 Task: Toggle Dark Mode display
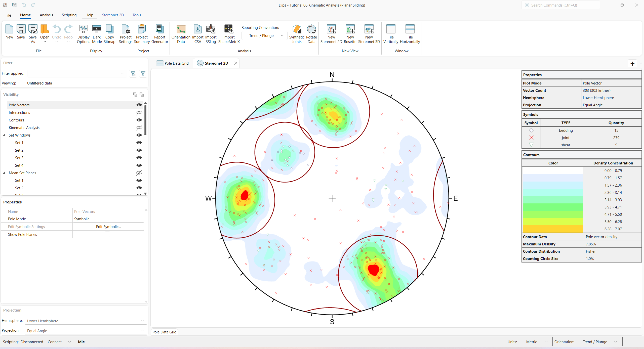click(x=97, y=34)
